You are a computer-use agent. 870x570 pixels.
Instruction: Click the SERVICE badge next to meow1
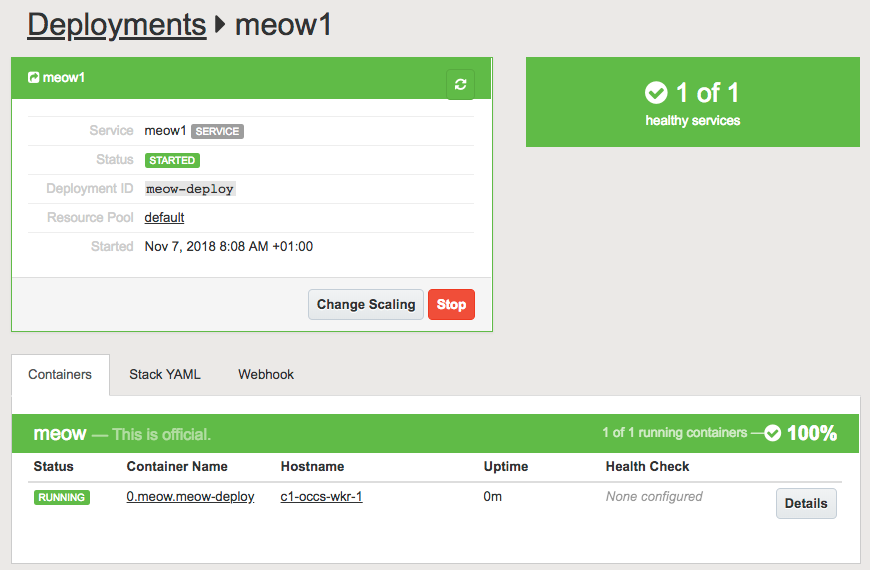(x=217, y=131)
